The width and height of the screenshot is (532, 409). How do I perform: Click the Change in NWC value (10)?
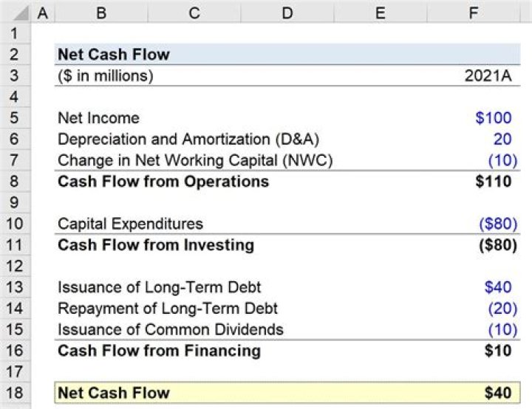(x=499, y=160)
